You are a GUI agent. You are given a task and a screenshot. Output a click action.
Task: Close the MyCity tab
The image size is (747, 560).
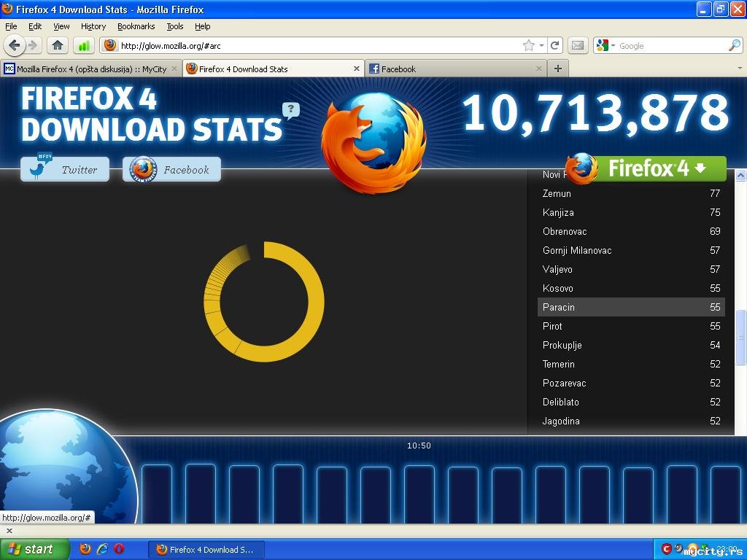174,69
